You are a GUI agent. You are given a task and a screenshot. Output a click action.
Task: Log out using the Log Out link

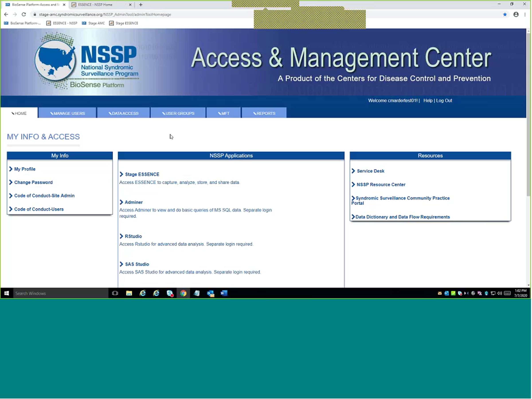pyautogui.click(x=444, y=101)
